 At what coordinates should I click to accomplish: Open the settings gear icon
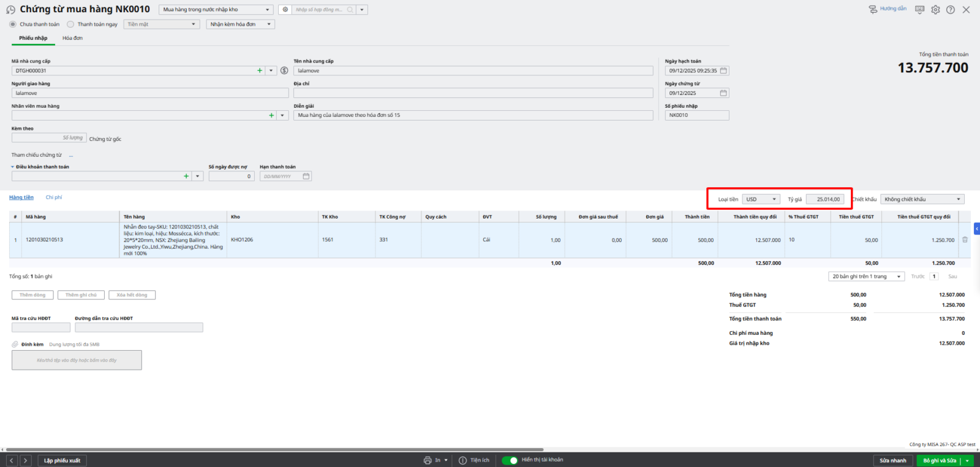coord(935,10)
